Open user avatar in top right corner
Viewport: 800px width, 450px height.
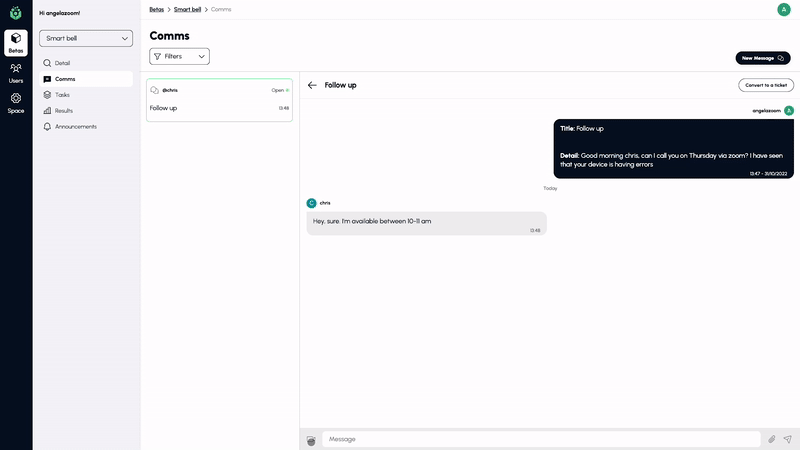click(x=783, y=9)
